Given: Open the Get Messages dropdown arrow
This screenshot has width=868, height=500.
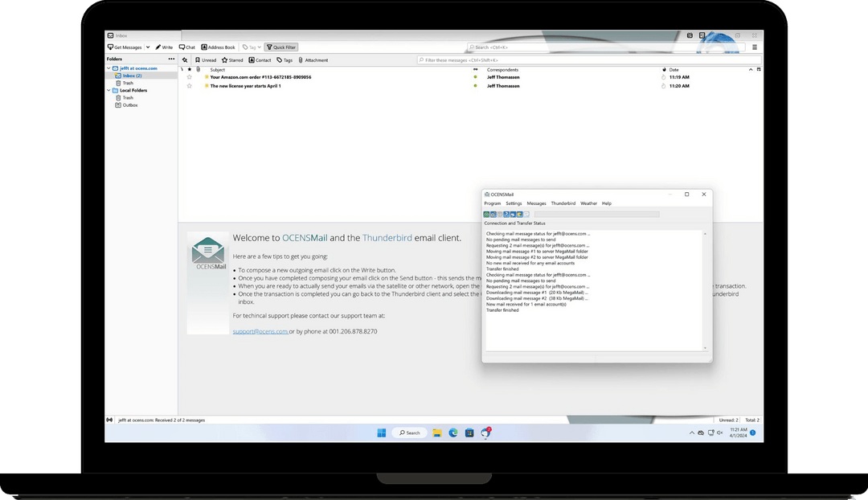Looking at the screenshot, I should 148,47.
